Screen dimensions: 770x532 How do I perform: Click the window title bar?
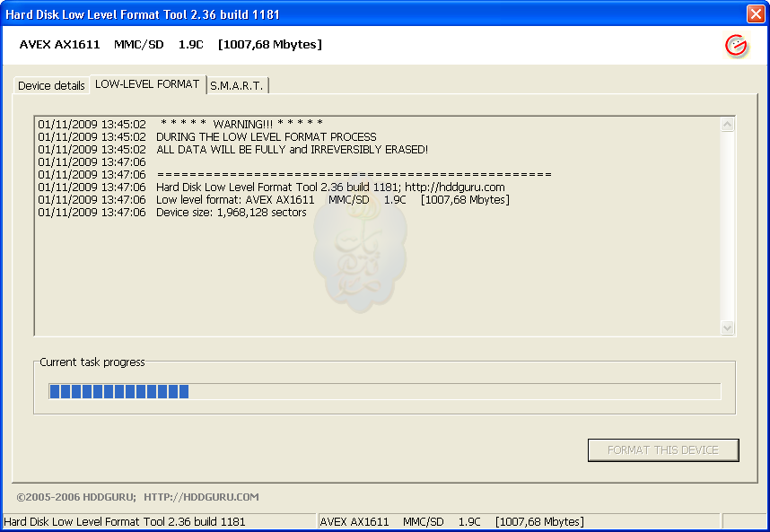pyautogui.click(x=359, y=13)
